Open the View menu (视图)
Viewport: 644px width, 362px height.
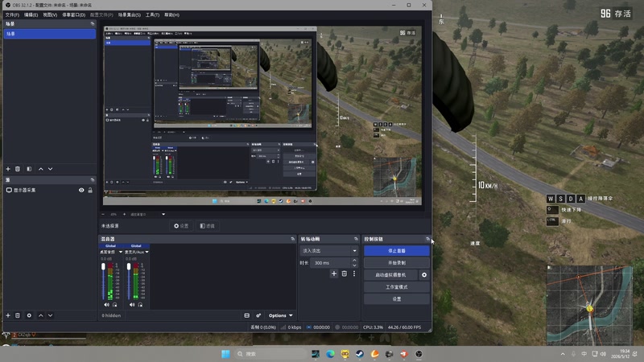click(x=50, y=14)
